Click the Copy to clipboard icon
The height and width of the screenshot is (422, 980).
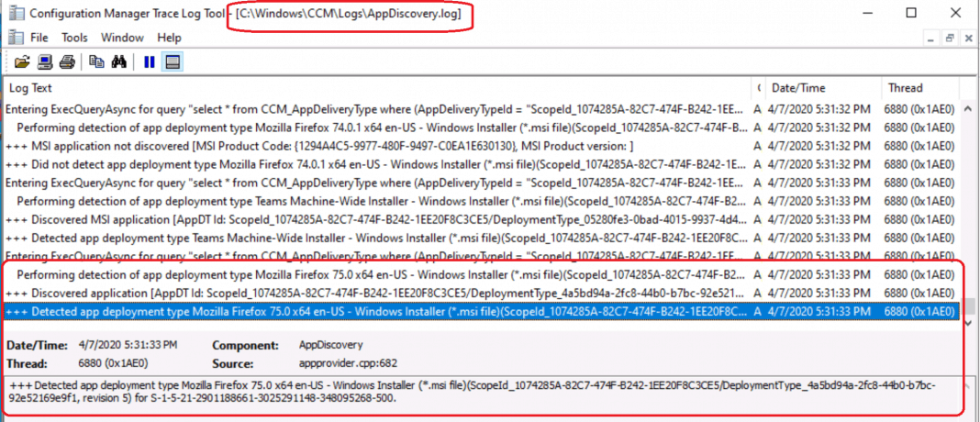[x=96, y=62]
